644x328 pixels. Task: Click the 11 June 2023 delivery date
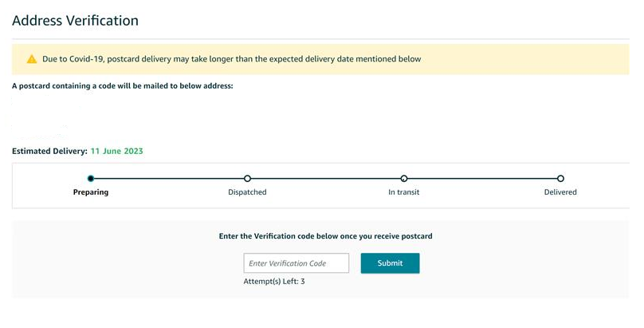click(116, 152)
